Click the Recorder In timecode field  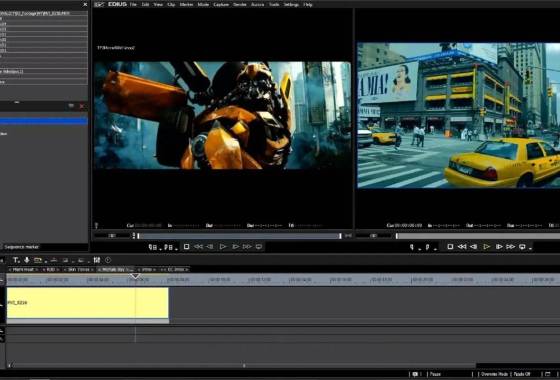(444, 226)
